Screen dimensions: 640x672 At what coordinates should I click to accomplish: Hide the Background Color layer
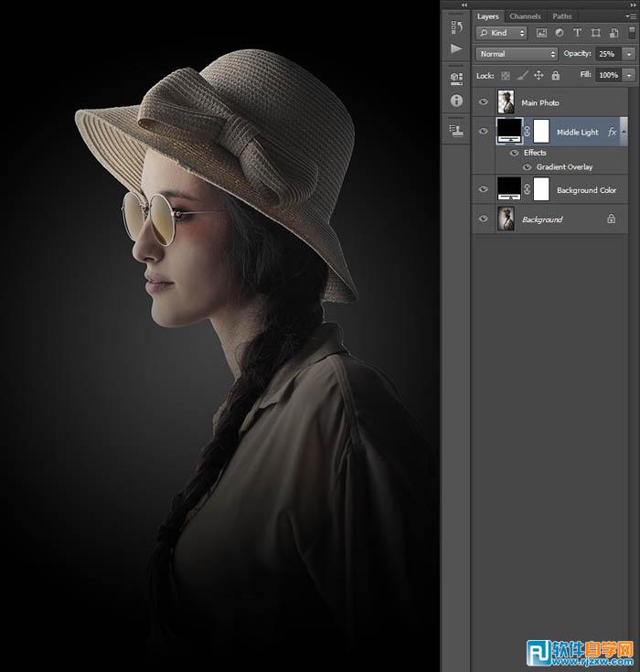(x=484, y=190)
